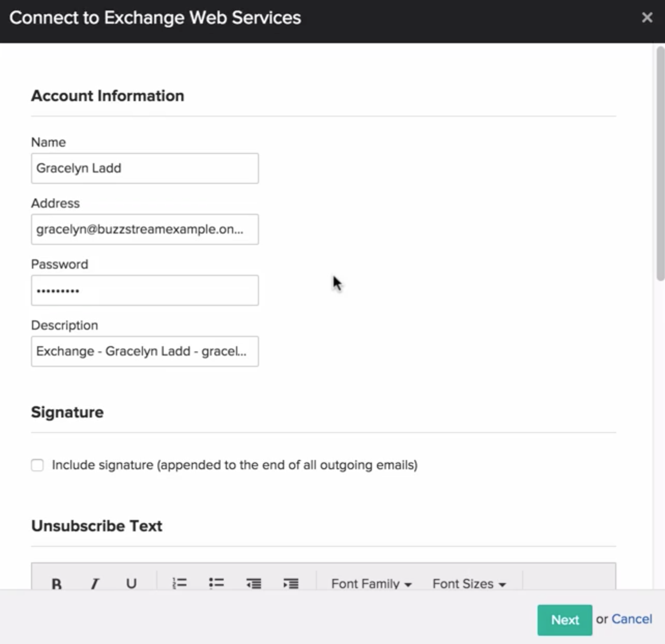Click the Address field label

tap(55, 203)
